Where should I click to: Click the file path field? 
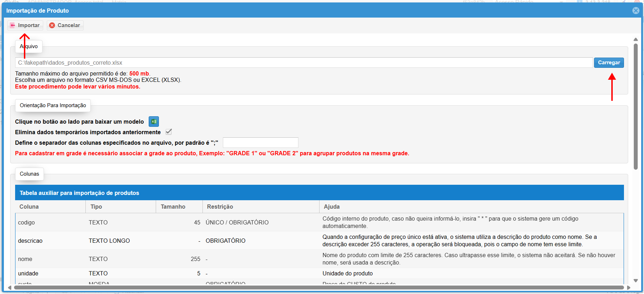(304, 63)
